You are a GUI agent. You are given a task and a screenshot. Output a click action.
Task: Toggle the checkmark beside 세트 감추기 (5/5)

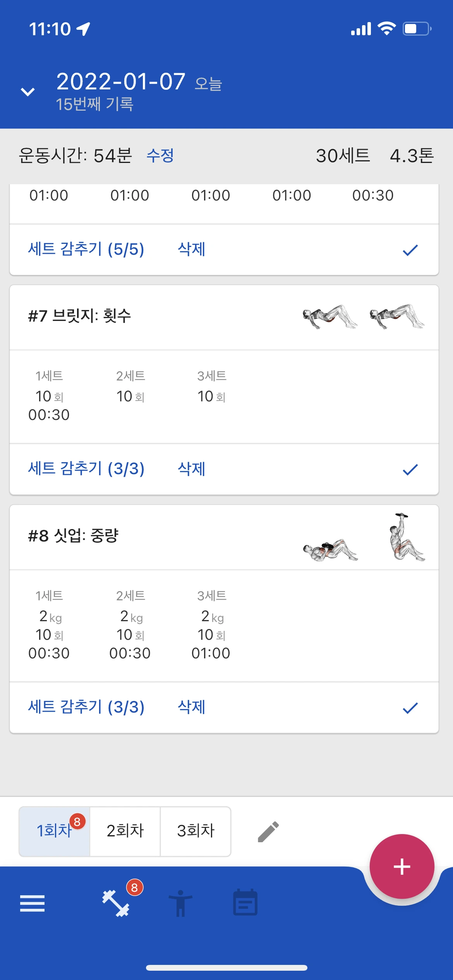pos(410,250)
